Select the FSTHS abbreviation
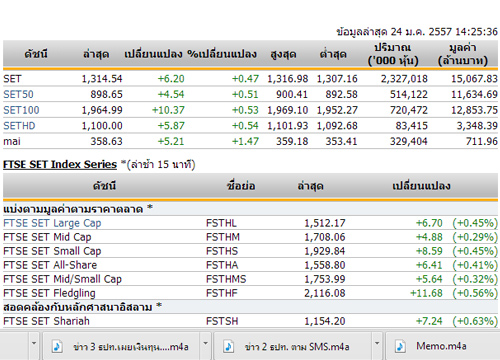500x360 pixels. click(222, 251)
